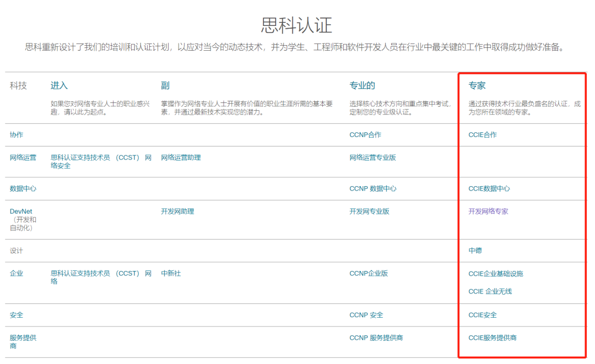The image size is (595, 364).
Task: Open CCST 网络 enterprise entry link
Action: coord(101,277)
